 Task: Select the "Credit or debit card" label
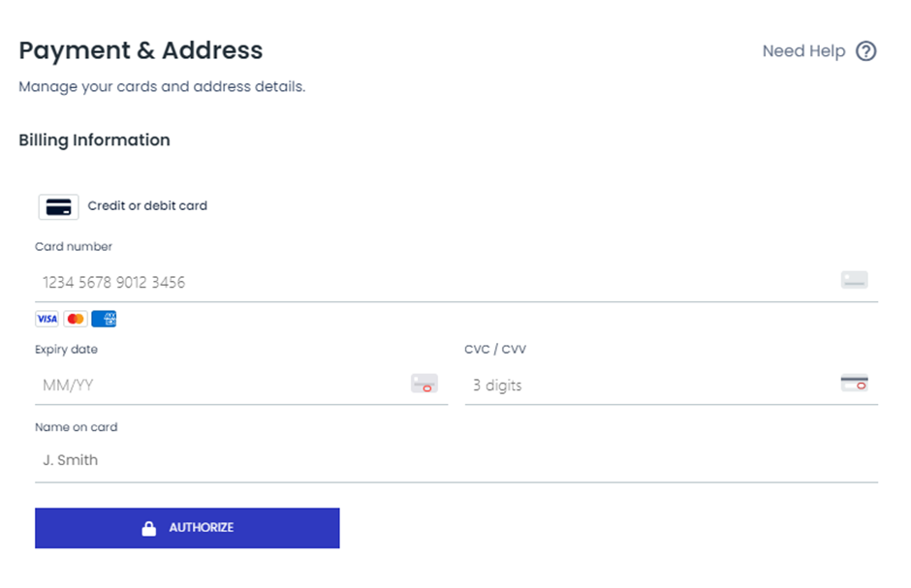pyautogui.click(x=147, y=206)
